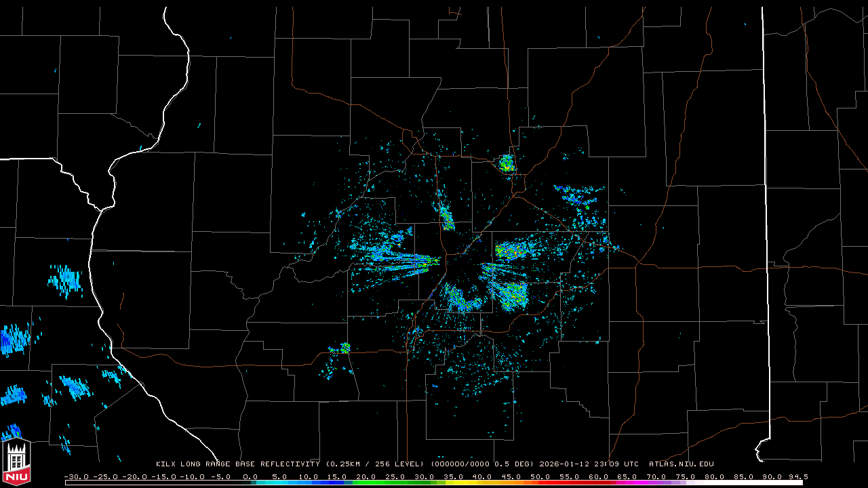Click the 50.0 scale label
Image resolution: width=868 pixels, height=488 pixels.
[x=539, y=476]
